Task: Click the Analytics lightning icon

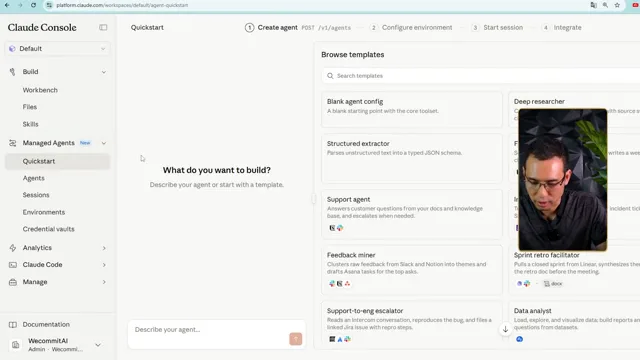Action: pos(13,248)
